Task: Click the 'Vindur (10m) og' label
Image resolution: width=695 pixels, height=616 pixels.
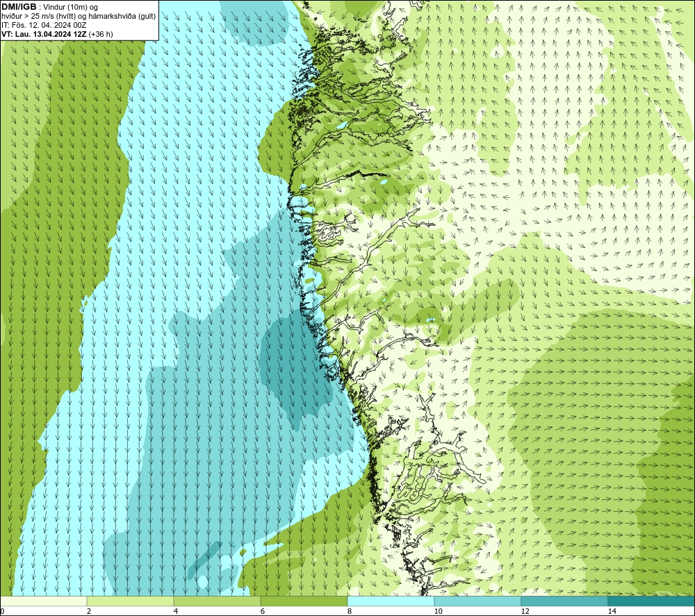Action: 70,8
